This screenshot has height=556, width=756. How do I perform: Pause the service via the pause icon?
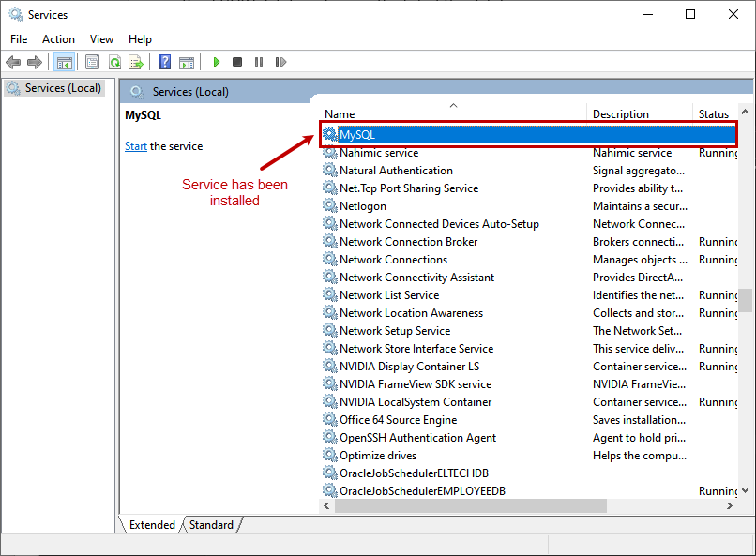point(258,62)
